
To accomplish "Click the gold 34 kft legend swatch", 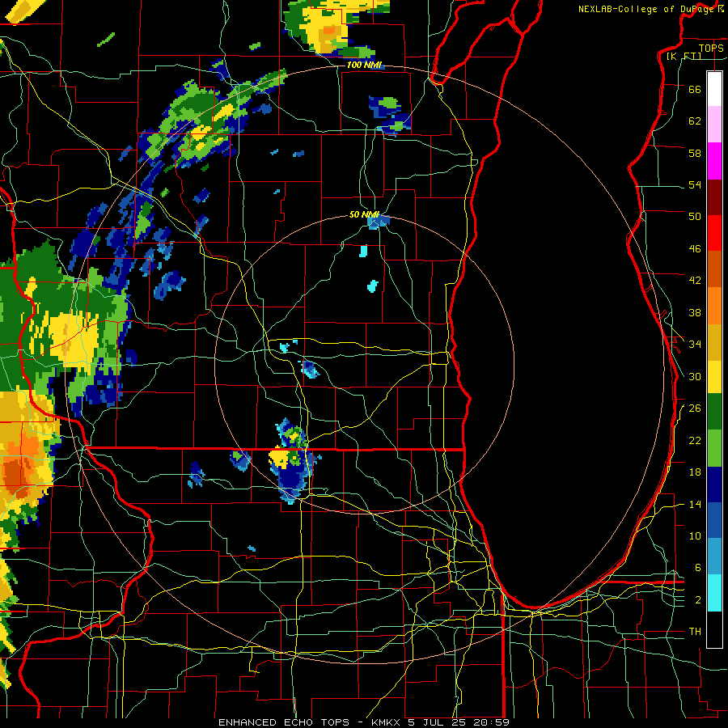I will pyautogui.click(x=714, y=341).
